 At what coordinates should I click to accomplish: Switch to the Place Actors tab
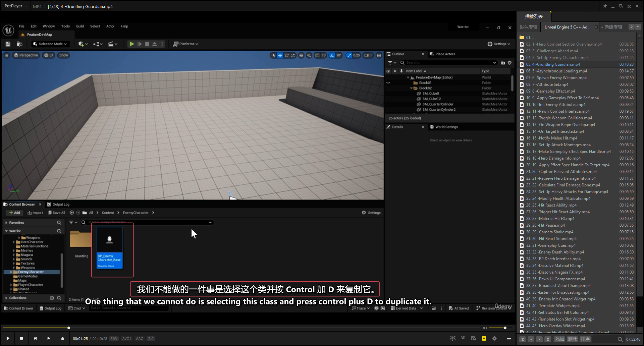tap(442, 54)
